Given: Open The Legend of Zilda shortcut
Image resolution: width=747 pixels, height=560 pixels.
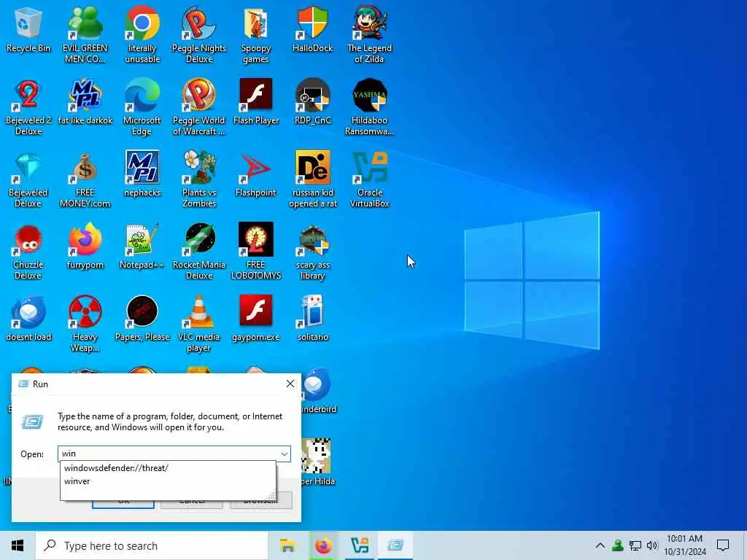Looking at the screenshot, I should point(369,35).
